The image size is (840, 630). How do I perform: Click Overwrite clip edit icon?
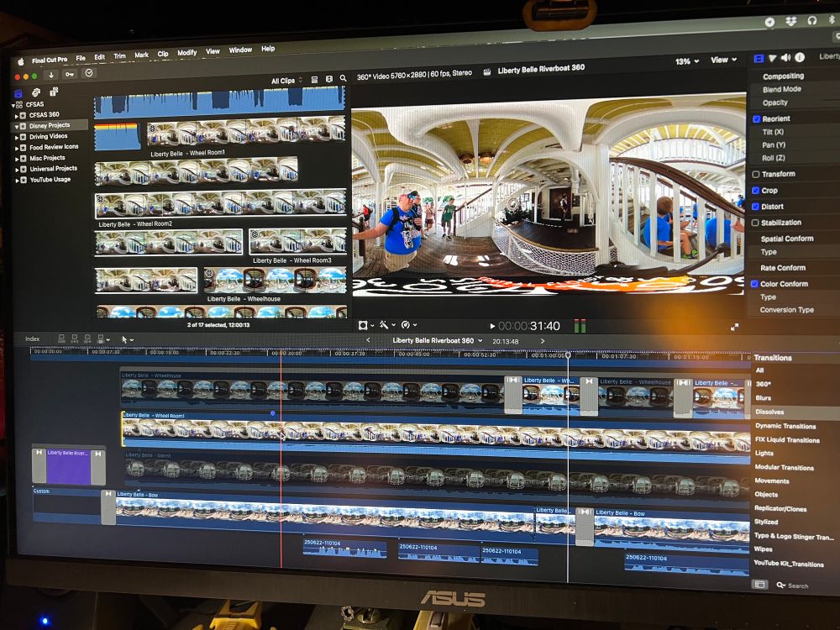(x=102, y=339)
